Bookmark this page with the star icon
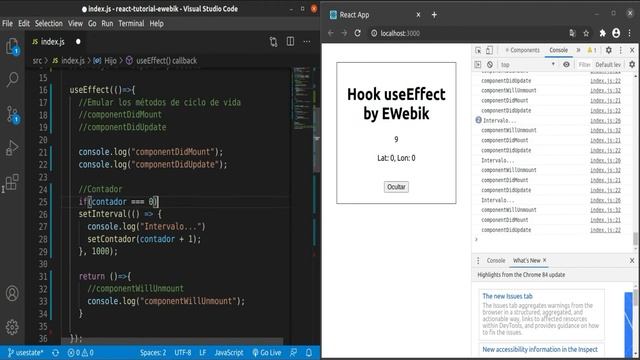This screenshot has height=360, width=640. pyautogui.click(x=586, y=33)
